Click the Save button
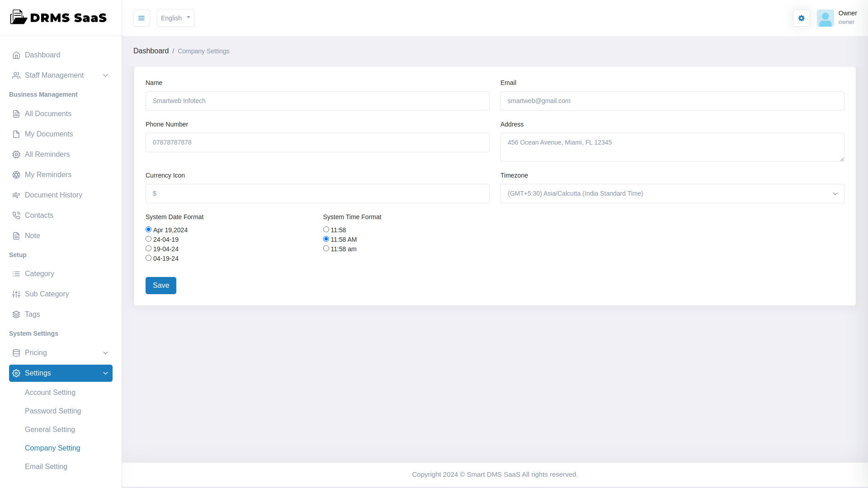Image resolution: width=868 pixels, height=488 pixels. 160,286
